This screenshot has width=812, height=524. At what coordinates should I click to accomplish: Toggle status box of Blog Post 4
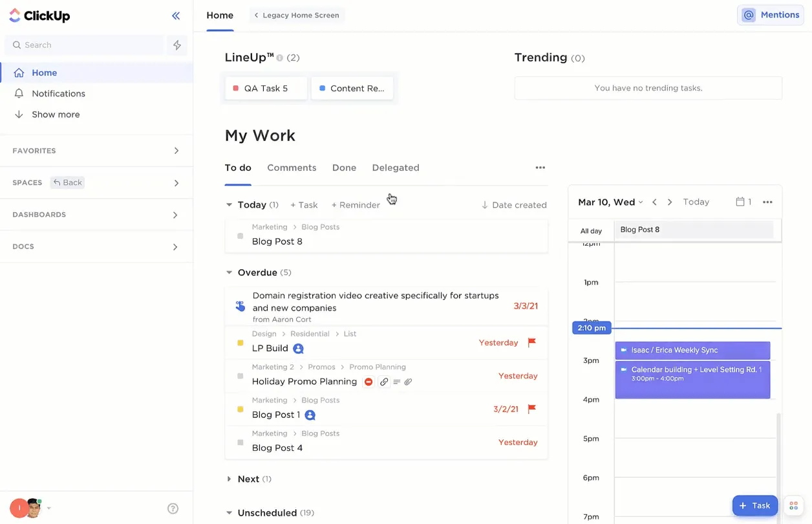[x=240, y=442]
